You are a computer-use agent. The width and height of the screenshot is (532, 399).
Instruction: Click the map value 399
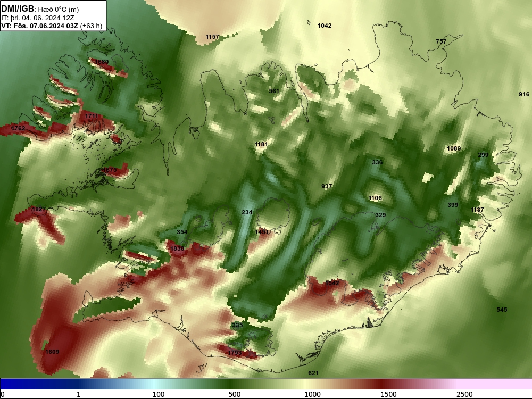pos(453,205)
